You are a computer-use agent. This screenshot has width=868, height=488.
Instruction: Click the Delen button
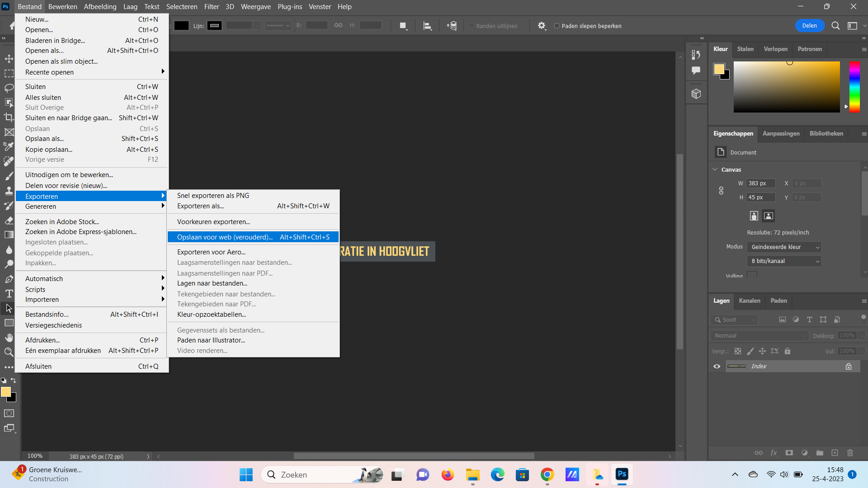[x=809, y=26]
